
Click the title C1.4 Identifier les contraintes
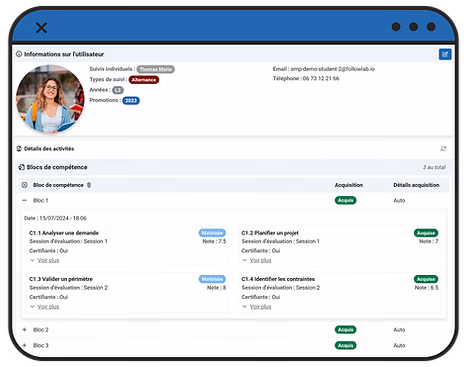pos(278,279)
